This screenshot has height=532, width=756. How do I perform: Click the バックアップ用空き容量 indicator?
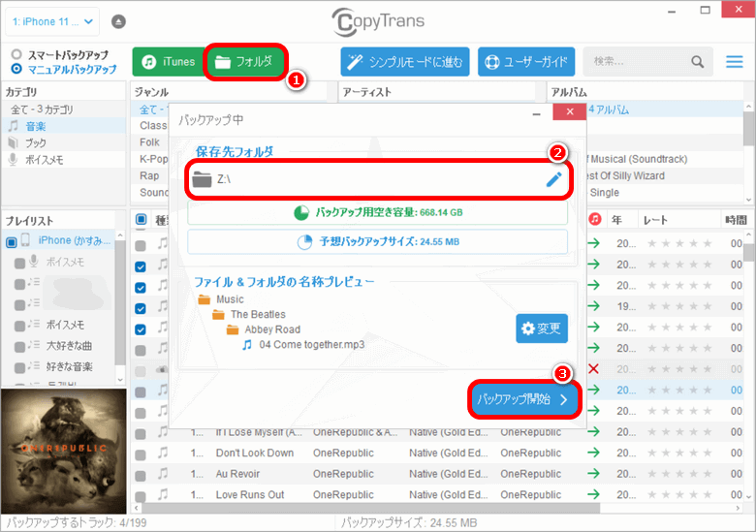point(378,212)
